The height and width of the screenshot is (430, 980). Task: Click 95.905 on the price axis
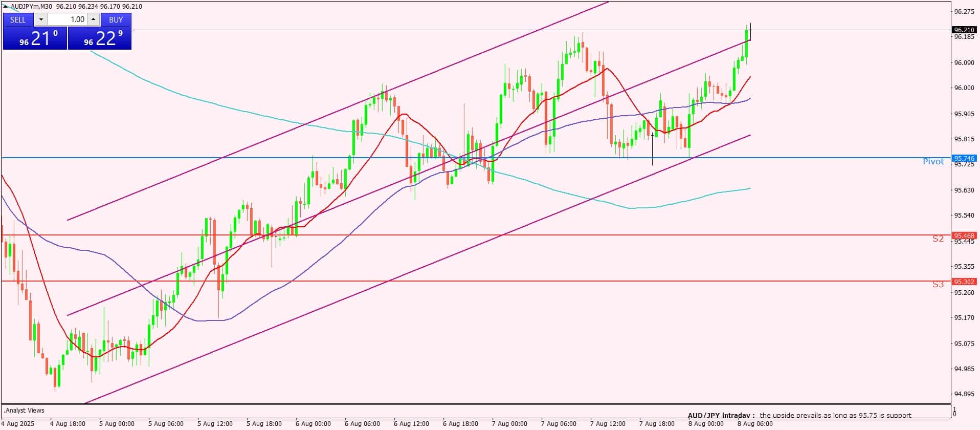[x=964, y=114]
